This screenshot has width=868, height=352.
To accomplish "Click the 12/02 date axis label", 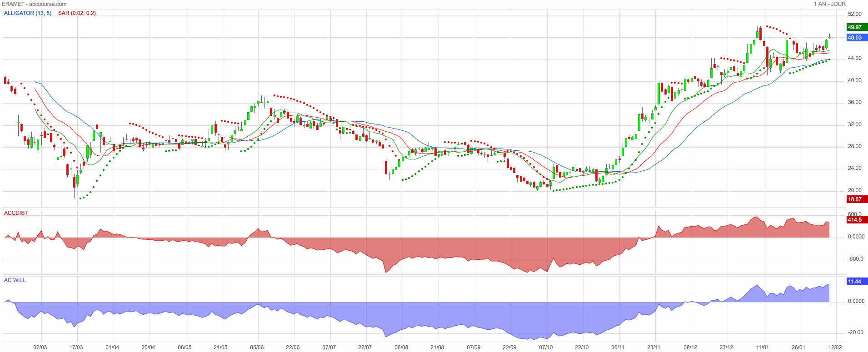I will point(835,347).
